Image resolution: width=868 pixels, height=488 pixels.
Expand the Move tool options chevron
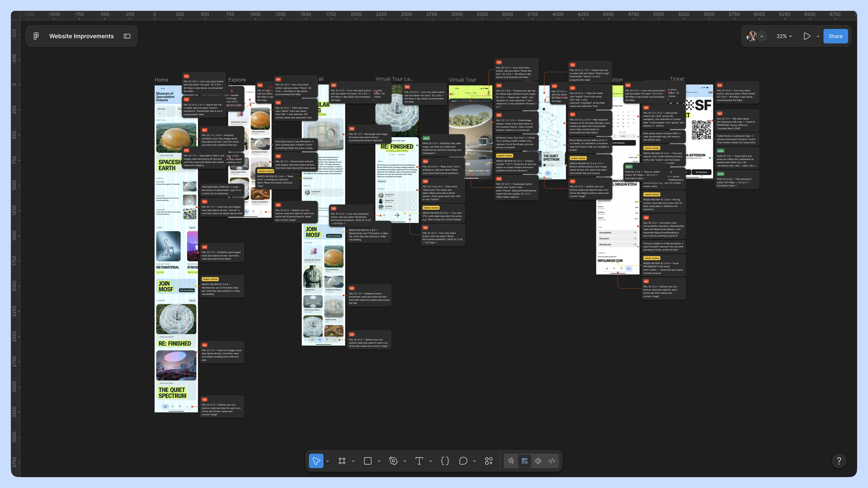[328, 461]
